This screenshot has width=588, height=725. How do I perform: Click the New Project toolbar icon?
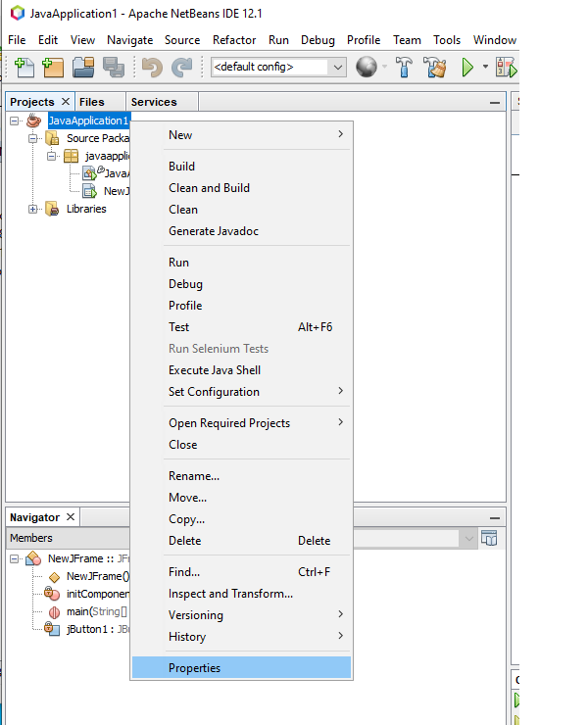pos(53,68)
